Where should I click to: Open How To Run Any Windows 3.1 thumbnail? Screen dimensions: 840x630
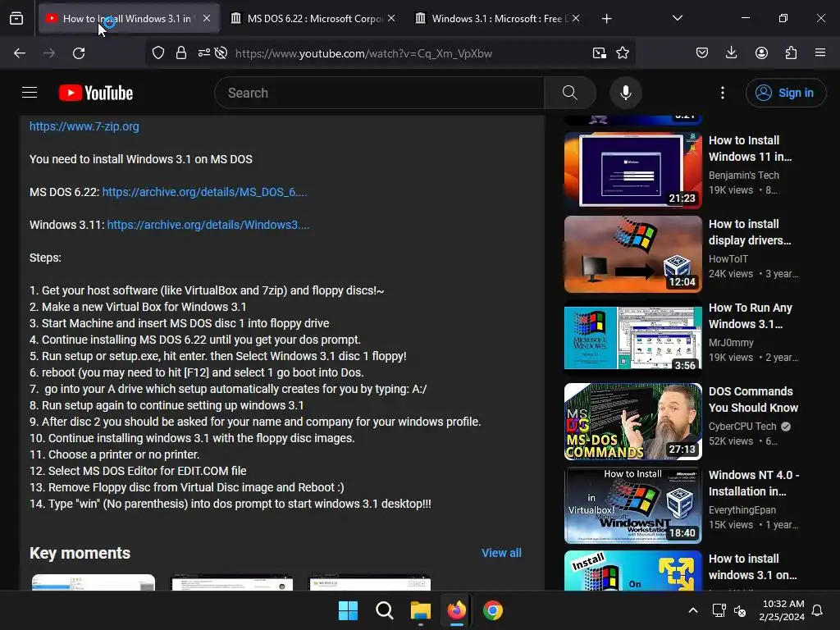click(x=632, y=337)
